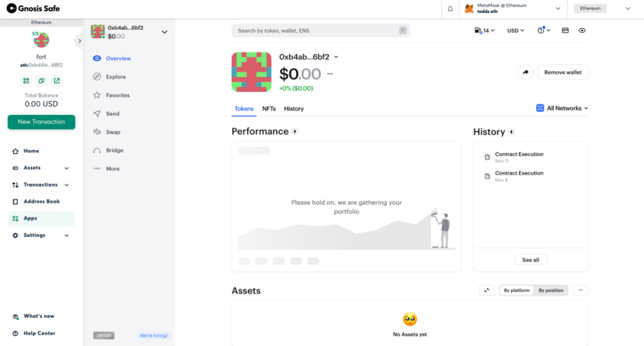
Task: Switch to the NFTs tab
Action: click(269, 108)
